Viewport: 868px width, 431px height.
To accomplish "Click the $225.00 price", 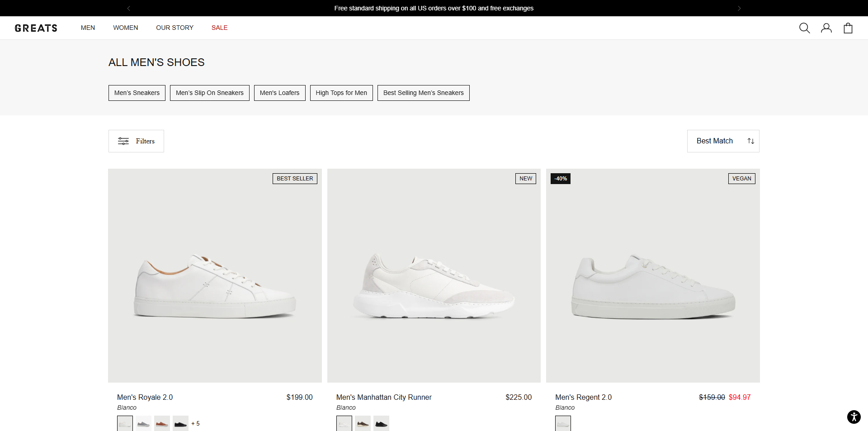I will (519, 397).
